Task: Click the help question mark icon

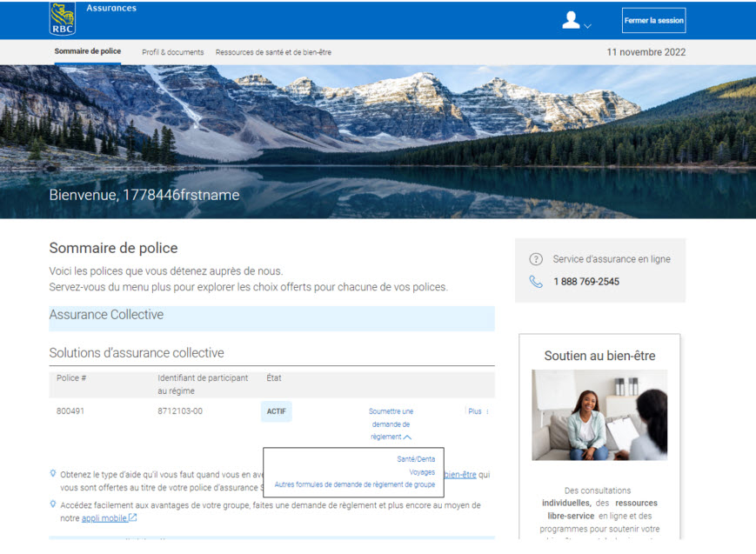Action: point(536,259)
